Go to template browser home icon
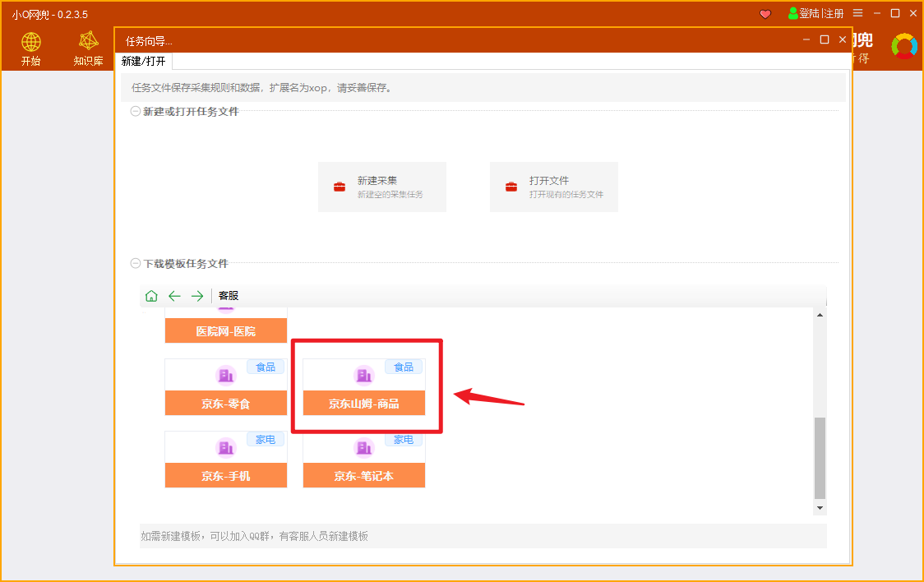 (x=151, y=296)
